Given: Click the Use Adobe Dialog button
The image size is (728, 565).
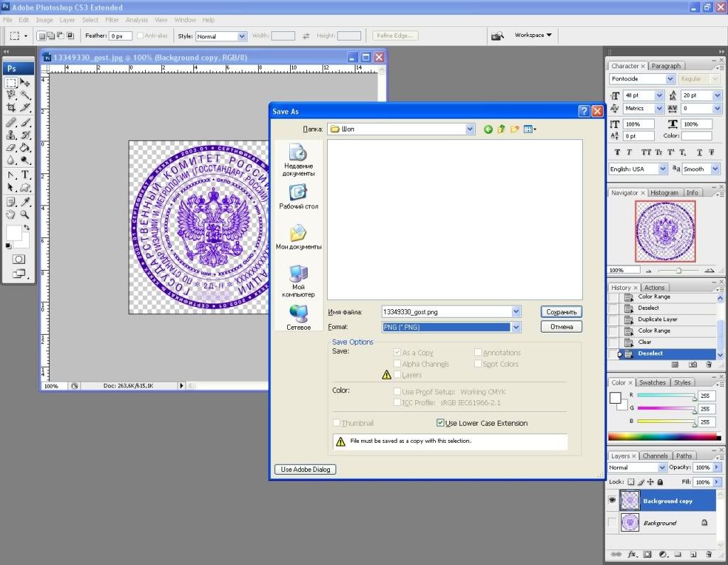Looking at the screenshot, I should coord(305,469).
